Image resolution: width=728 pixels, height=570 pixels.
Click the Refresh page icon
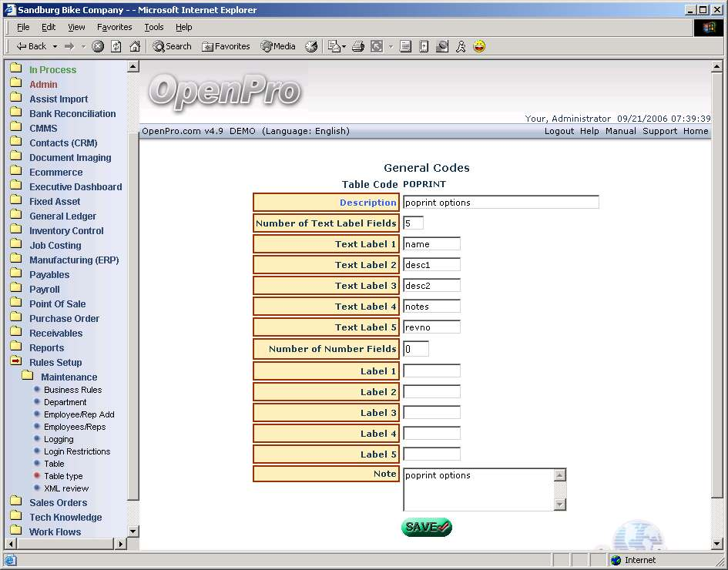point(116,46)
